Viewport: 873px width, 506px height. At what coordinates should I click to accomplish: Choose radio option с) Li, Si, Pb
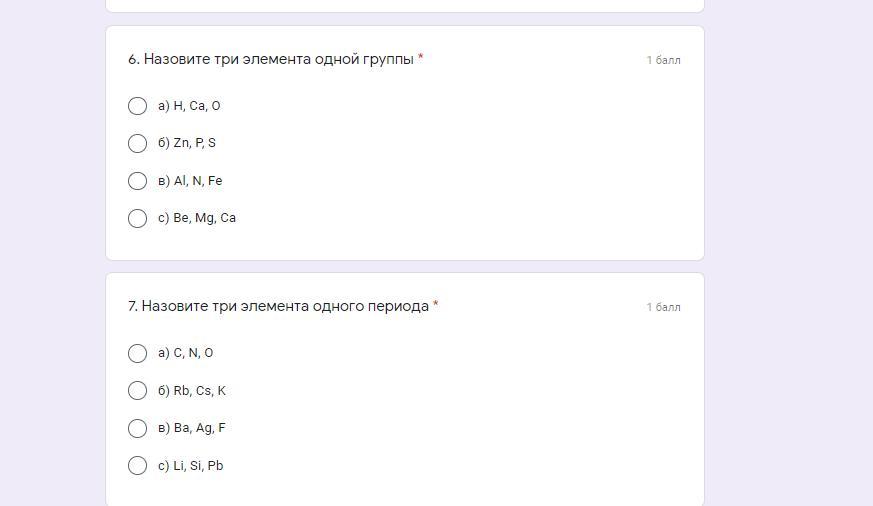(x=138, y=465)
